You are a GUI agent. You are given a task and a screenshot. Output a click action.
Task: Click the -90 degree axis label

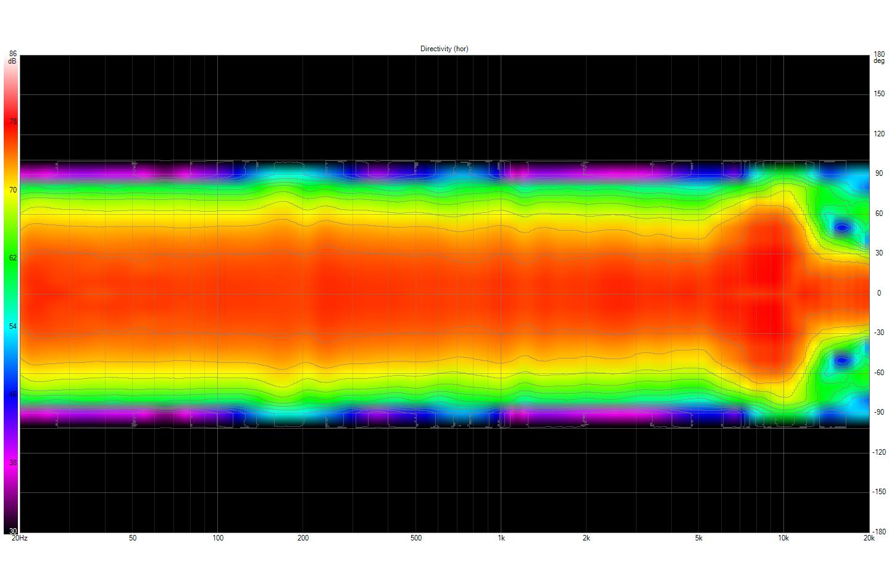click(x=878, y=412)
